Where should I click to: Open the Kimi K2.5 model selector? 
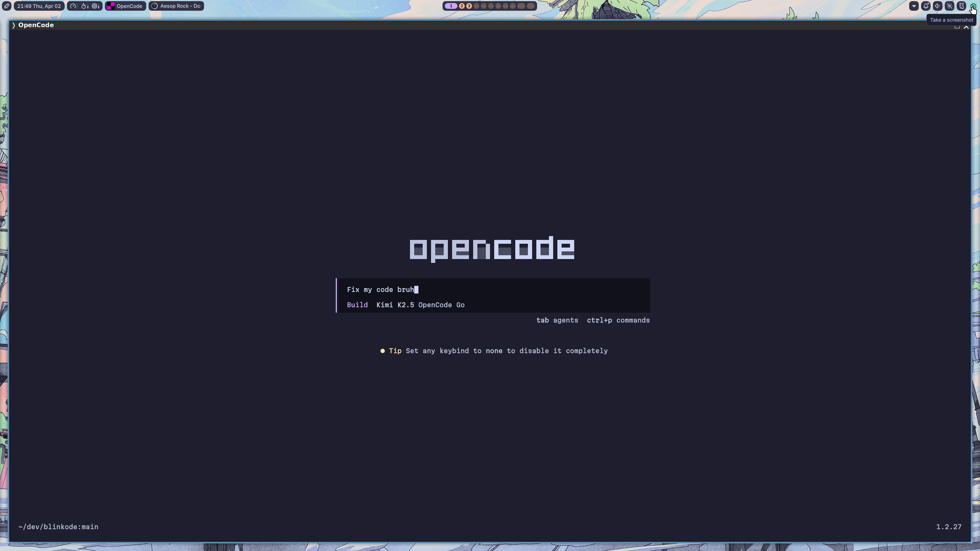pyautogui.click(x=395, y=305)
